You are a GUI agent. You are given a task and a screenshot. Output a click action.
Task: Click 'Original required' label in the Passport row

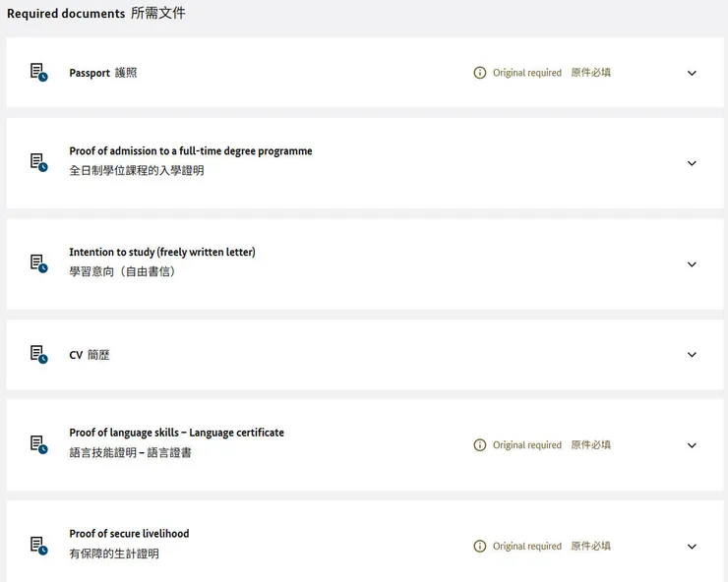point(526,73)
